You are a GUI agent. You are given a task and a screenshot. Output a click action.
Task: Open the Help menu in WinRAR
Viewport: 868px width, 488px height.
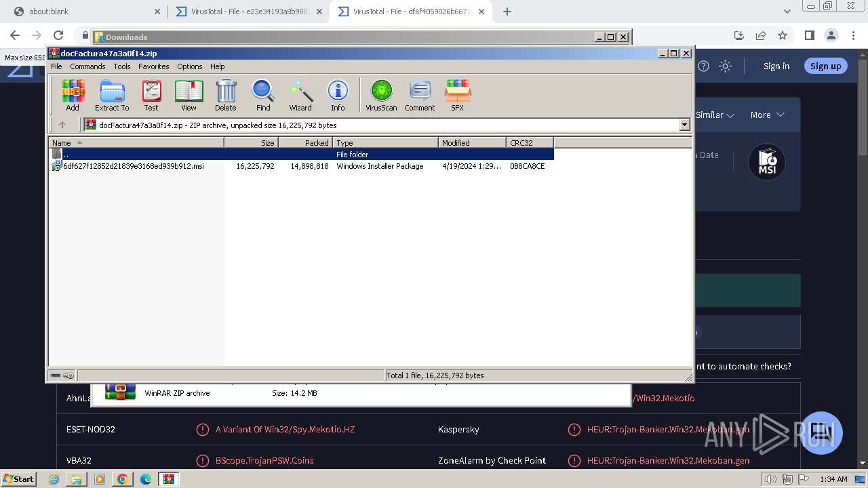pyautogui.click(x=218, y=66)
